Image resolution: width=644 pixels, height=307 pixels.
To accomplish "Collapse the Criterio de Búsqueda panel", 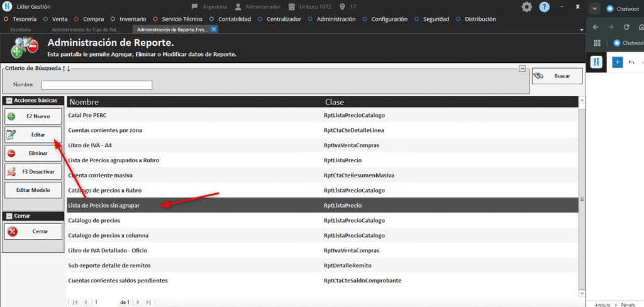I will pos(522,69).
